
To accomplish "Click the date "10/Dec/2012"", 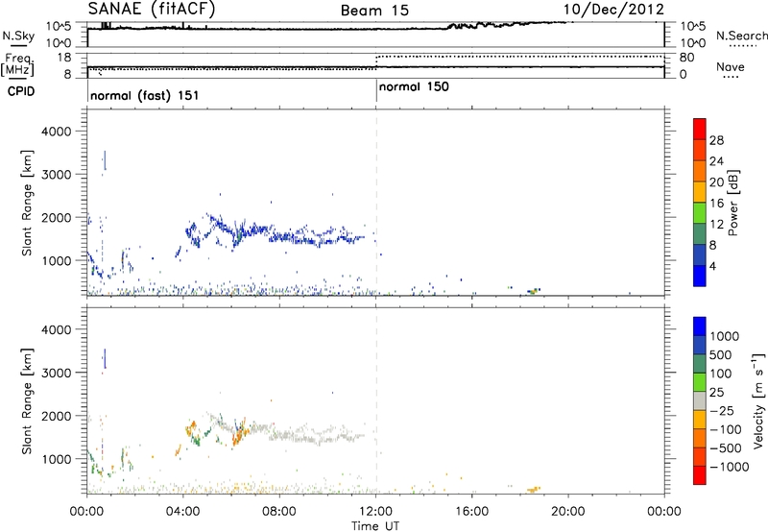I will coord(613,10).
